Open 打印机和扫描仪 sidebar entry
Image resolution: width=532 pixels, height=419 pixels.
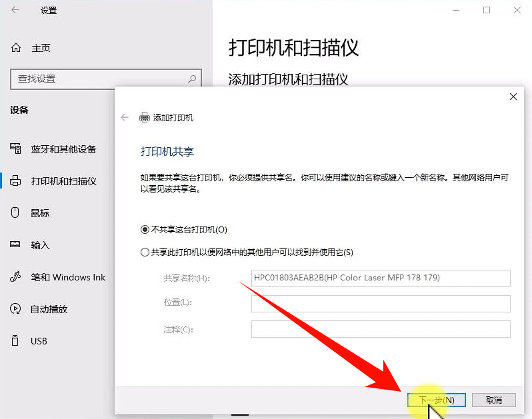64,181
